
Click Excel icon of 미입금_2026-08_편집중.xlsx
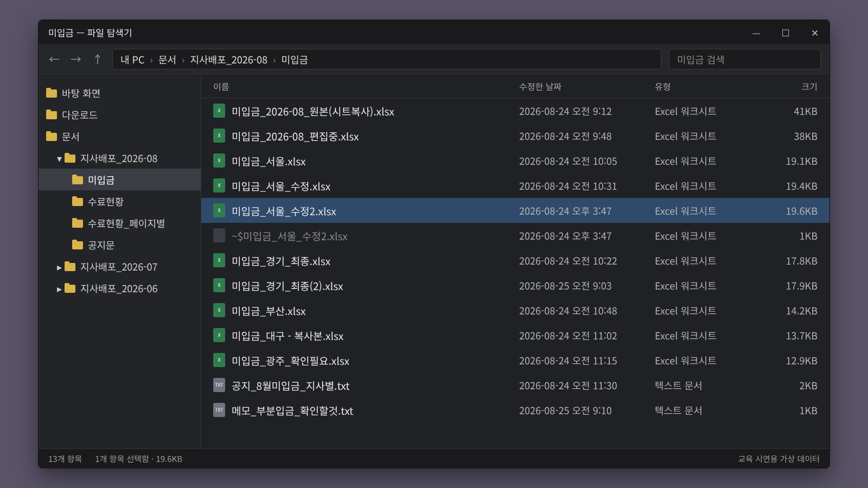219,136
